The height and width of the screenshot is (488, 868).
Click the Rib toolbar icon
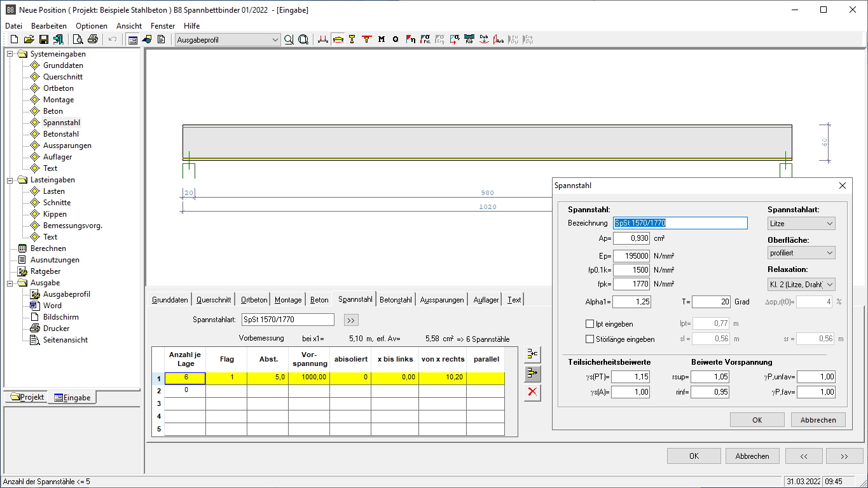pyautogui.click(x=469, y=39)
